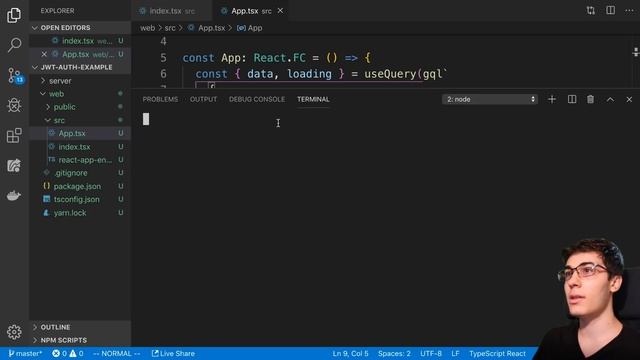Kill terminal with the trash icon
Image resolution: width=640 pixels, height=360 pixels.
pyautogui.click(x=590, y=99)
